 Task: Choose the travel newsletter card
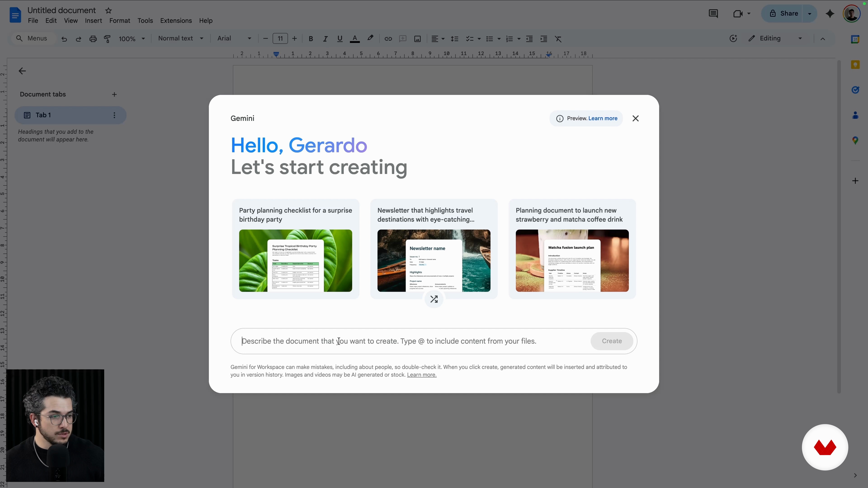click(x=434, y=249)
